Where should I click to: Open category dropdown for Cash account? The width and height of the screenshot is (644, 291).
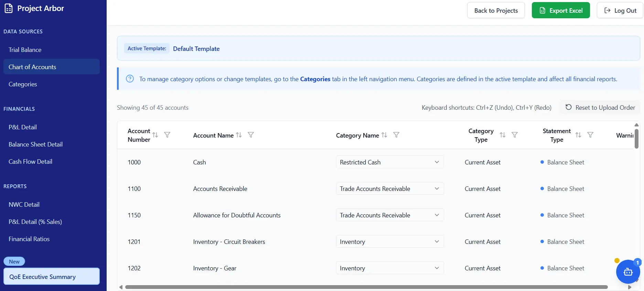click(389, 162)
